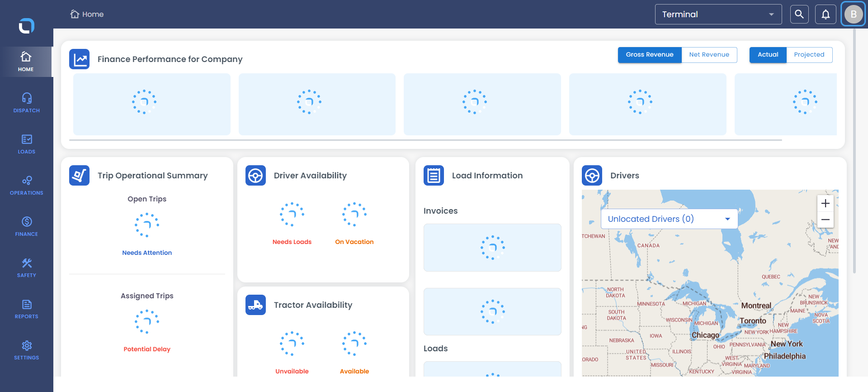
Task: Switch to Net Revenue view
Action: [709, 55]
